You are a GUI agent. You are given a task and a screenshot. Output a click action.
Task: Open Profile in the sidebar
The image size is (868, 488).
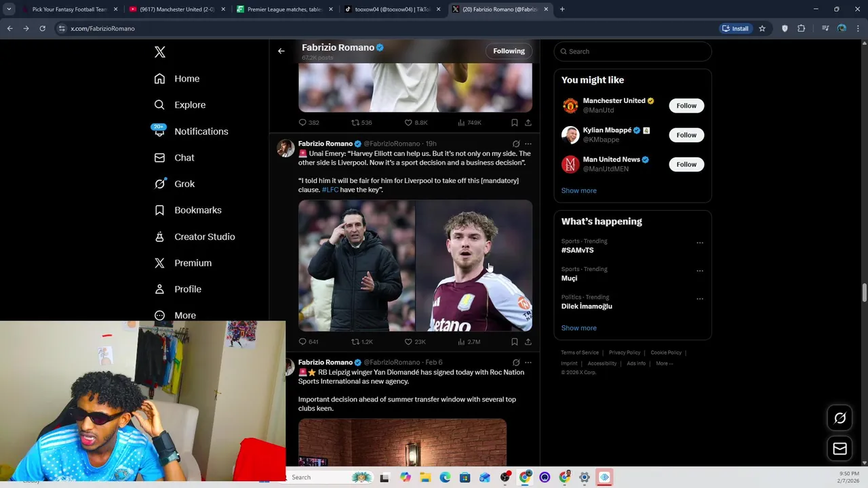(x=178, y=289)
